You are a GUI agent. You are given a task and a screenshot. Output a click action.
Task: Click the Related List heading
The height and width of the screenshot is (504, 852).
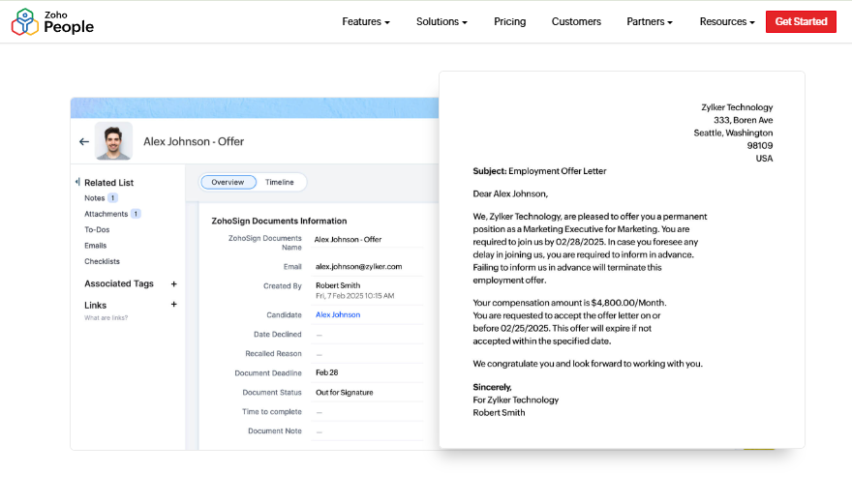(108, 183)
